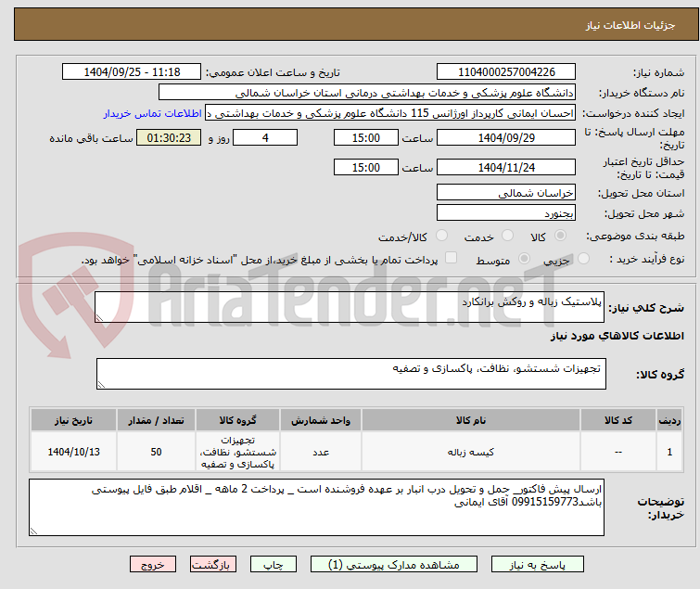Click the resize handle of گروه کالا box
Viewport: 700px width, 589px height.
pos(101,385)
